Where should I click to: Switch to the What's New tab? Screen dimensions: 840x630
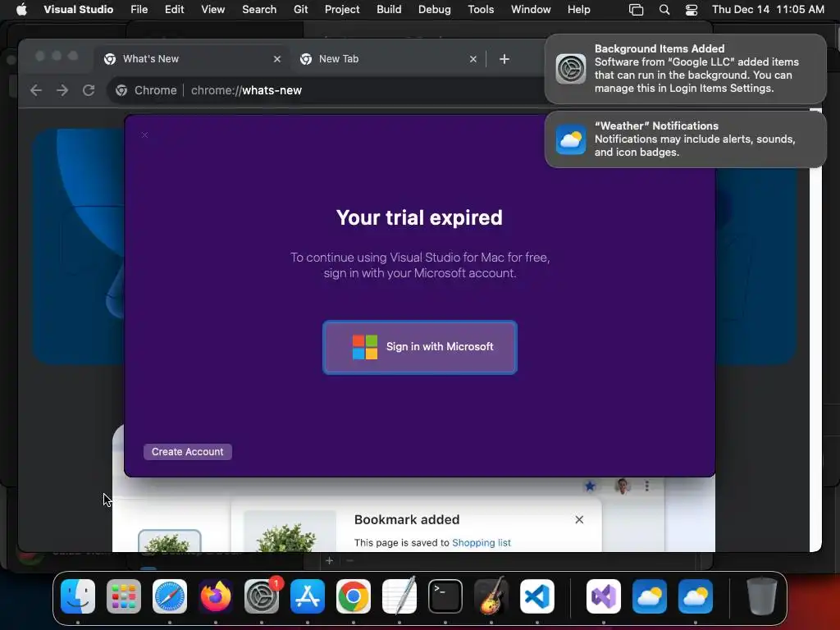tap(191, 59)
